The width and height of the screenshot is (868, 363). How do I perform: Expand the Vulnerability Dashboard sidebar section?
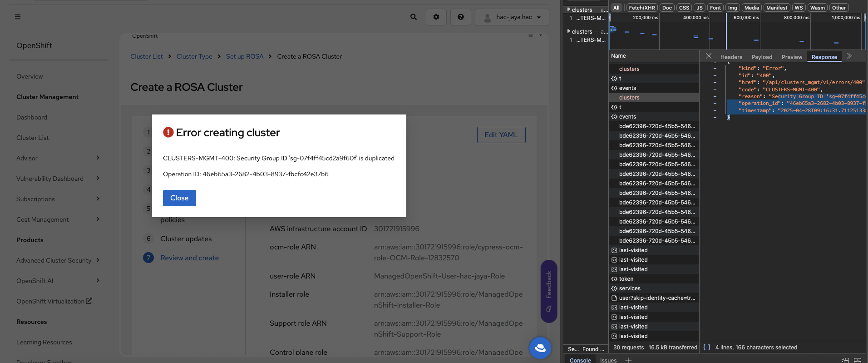click(58, 179)
